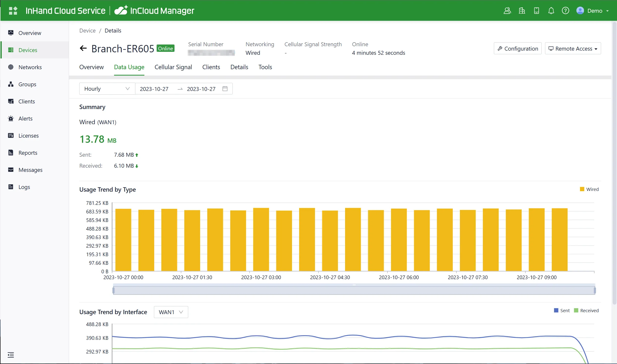Expand the Remote Access dropdown
This screenshot has height=364, width=617.
click(573, 48)
